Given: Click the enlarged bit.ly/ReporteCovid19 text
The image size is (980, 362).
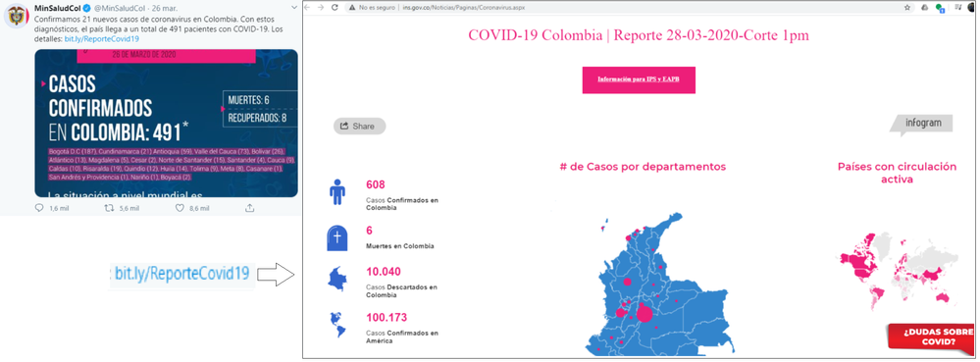Looking at the screenshot, I should pos(181,274).
